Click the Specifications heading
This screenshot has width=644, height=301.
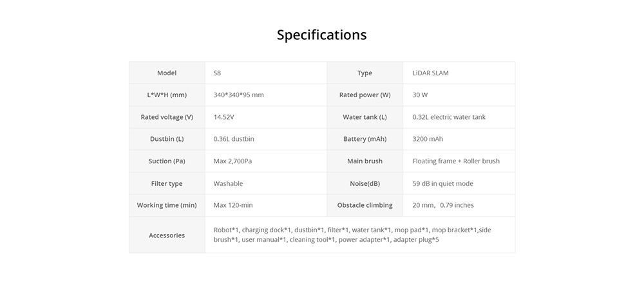coord(321,35)
